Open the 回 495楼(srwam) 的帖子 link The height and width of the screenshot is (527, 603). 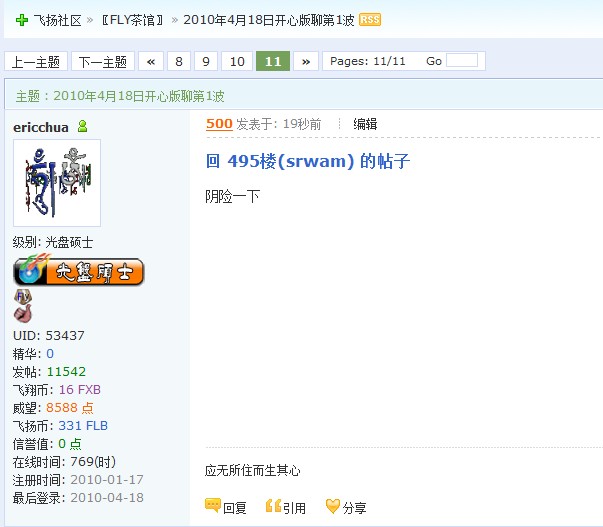coord(308,161)
